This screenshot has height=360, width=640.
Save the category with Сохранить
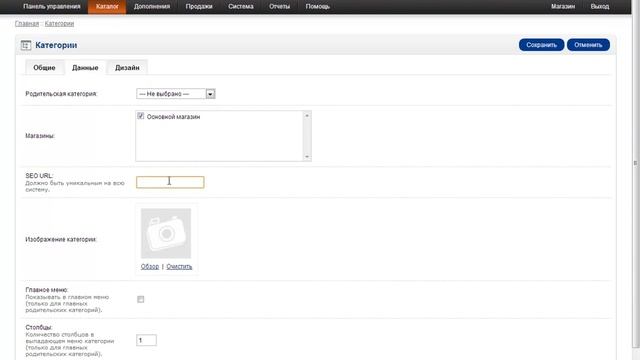[541, 45]
